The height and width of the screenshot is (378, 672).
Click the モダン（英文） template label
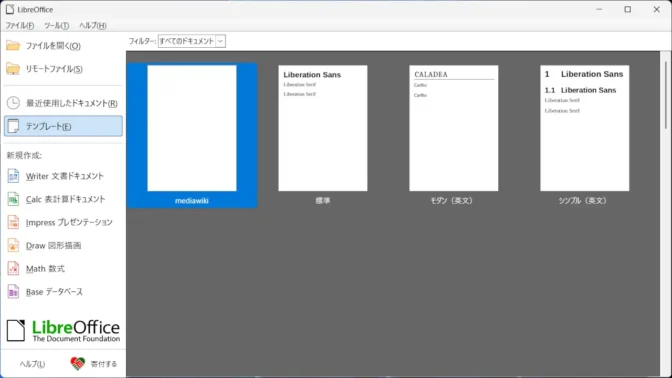(451, 201)
